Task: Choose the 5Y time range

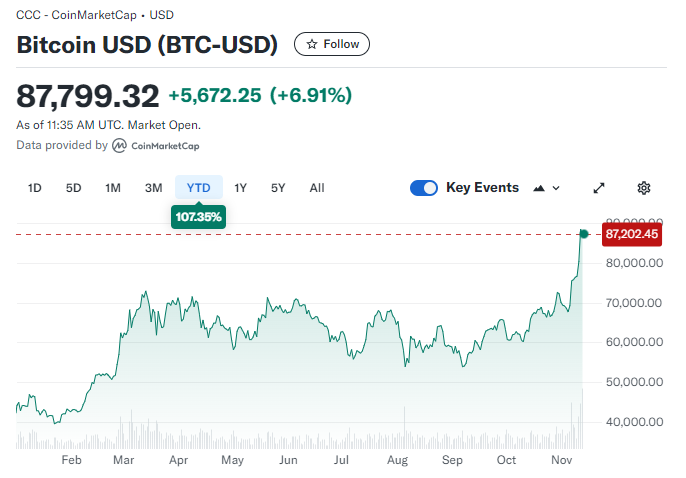Action: (278, 188)
